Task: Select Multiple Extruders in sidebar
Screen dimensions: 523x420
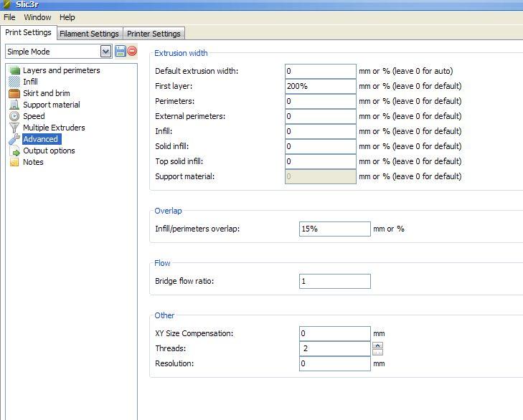Action: tap(54, 128)
